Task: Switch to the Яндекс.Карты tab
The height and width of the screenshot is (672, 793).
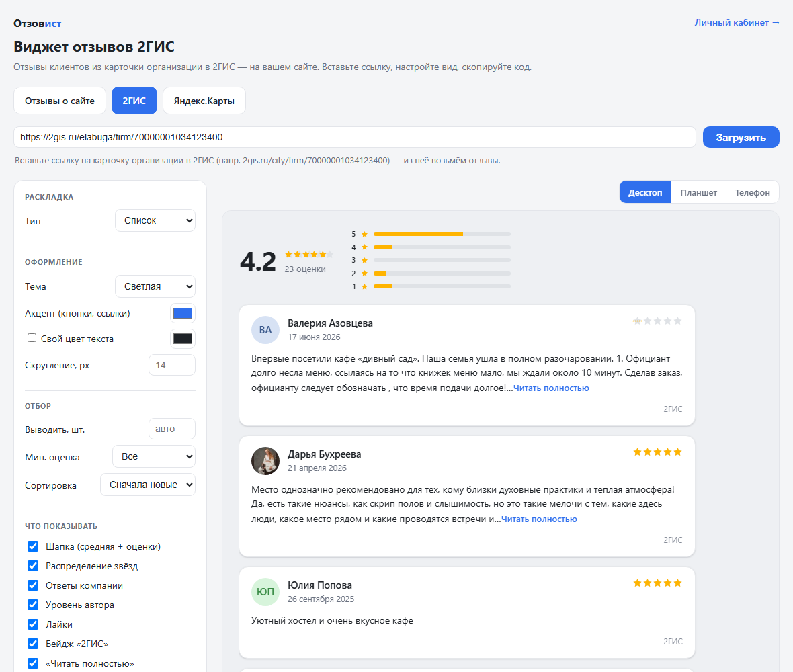Action: click(204, 101)
